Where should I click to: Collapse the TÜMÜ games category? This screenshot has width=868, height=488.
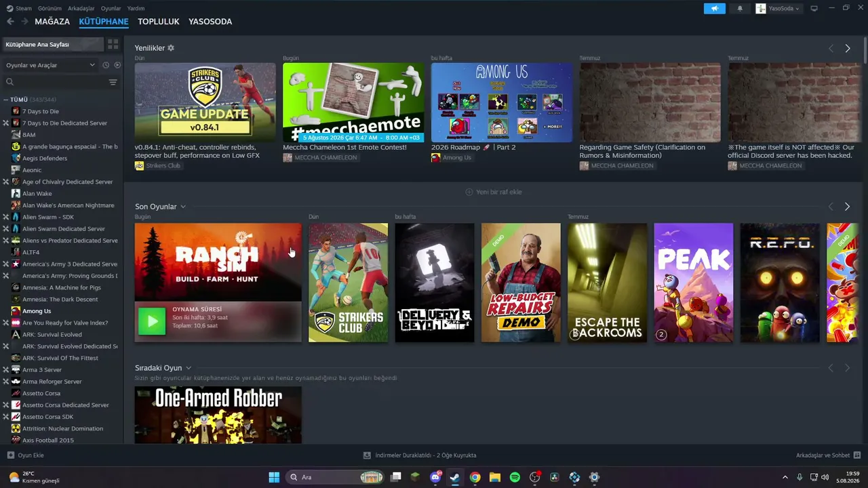coord(5,100)
